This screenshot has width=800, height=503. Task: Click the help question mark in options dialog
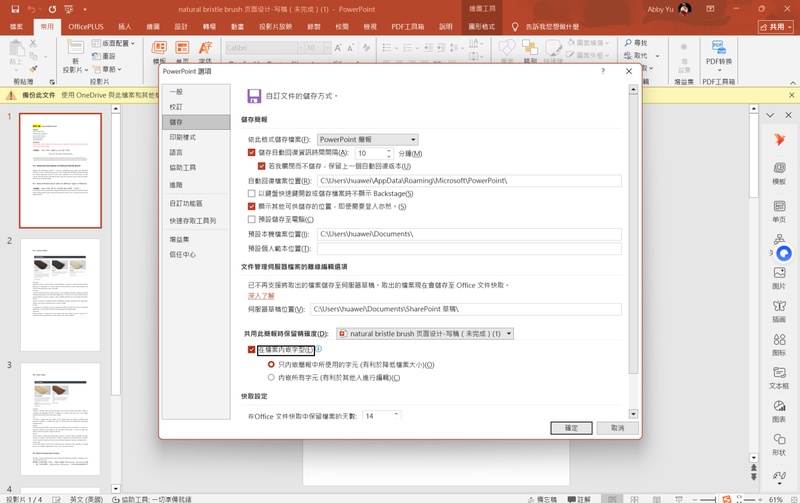(x=603, y=71)
